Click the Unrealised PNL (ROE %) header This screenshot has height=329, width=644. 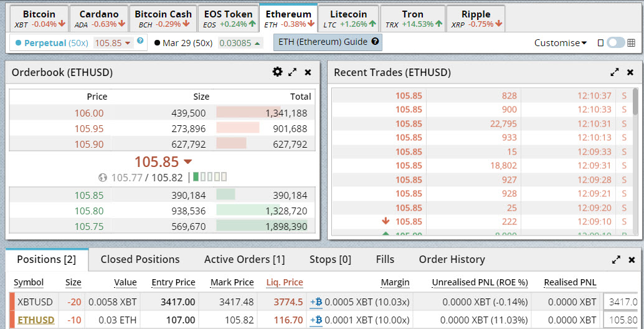click(x=480, y=282)
